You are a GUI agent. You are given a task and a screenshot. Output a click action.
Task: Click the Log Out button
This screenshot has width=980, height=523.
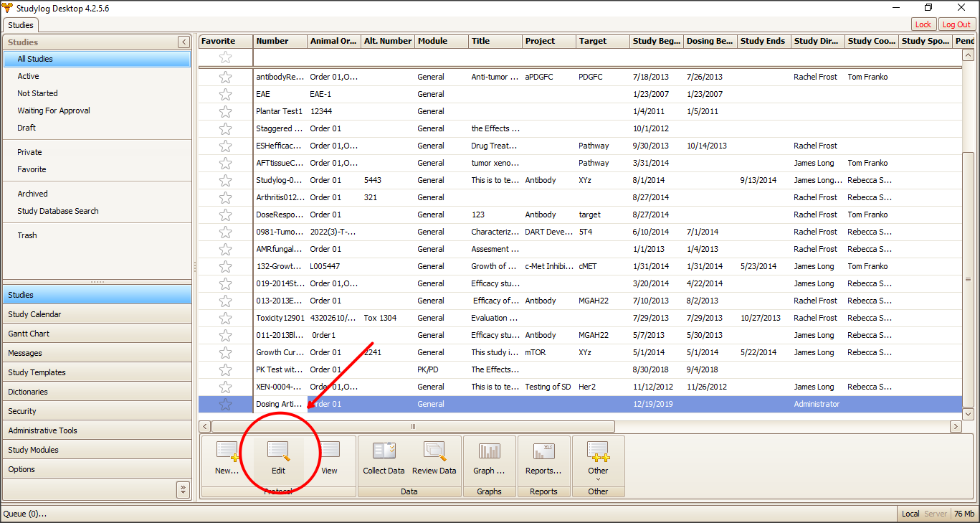(x=956, y=24)
